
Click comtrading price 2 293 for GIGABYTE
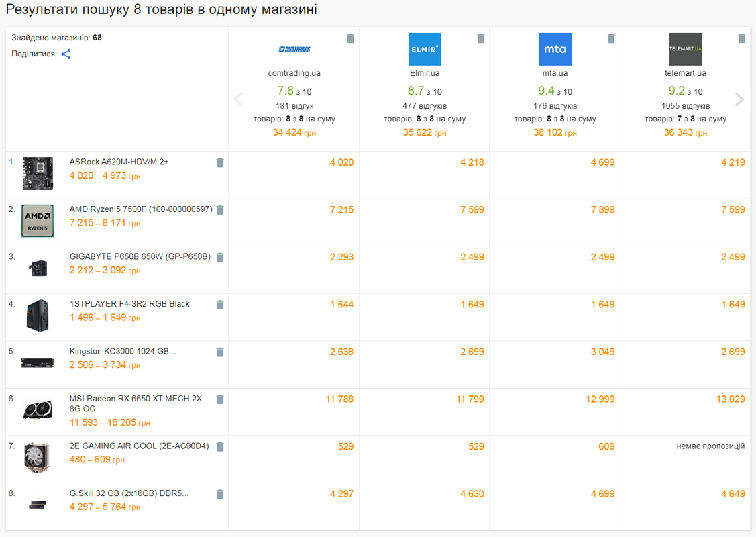pyautogui.click(x=341, y=257)
